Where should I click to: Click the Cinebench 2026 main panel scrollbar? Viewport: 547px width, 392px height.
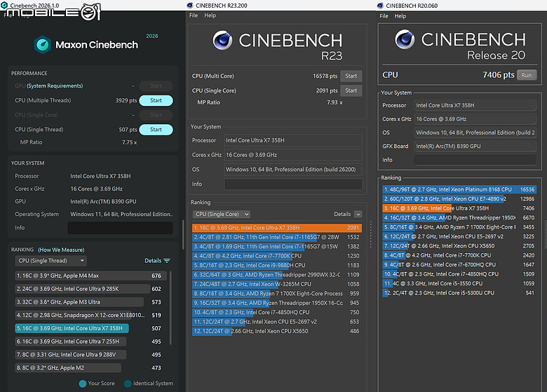pos(183,234)
